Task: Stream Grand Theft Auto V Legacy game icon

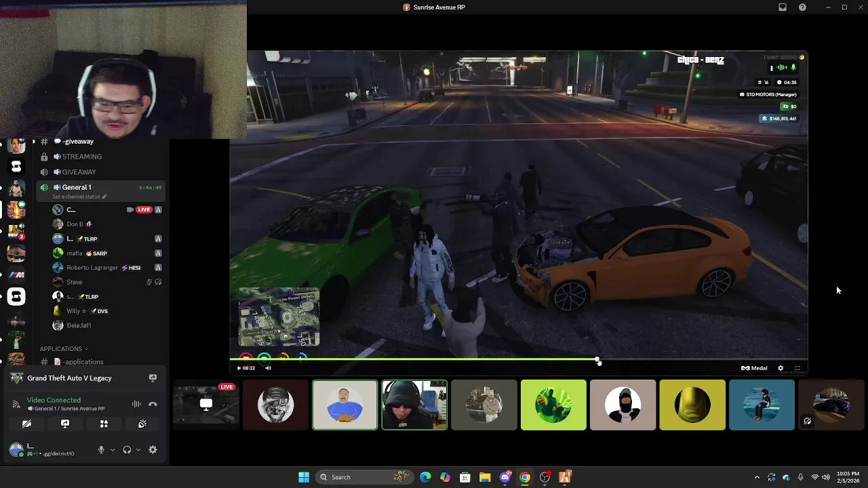Action: click(x=153, y=378)
